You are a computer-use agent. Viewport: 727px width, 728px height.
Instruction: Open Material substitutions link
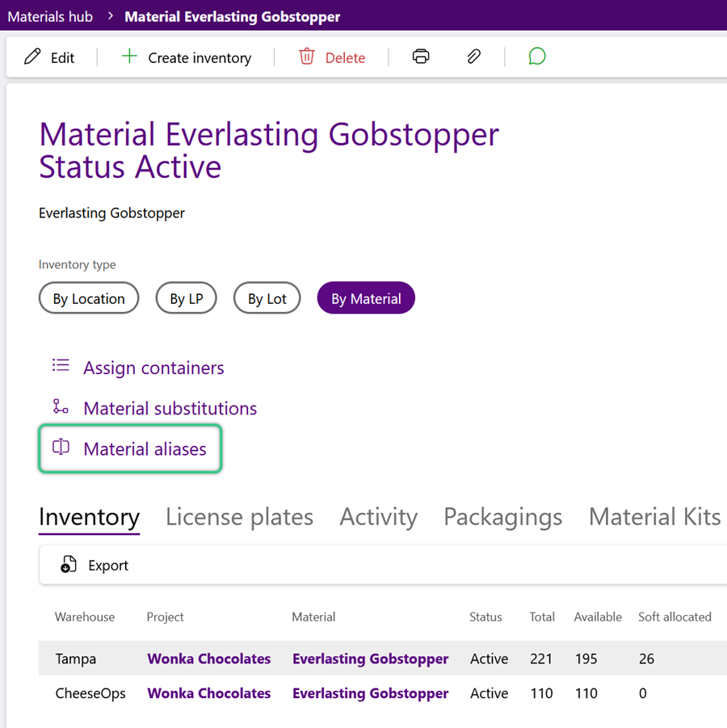click(170, 408)
